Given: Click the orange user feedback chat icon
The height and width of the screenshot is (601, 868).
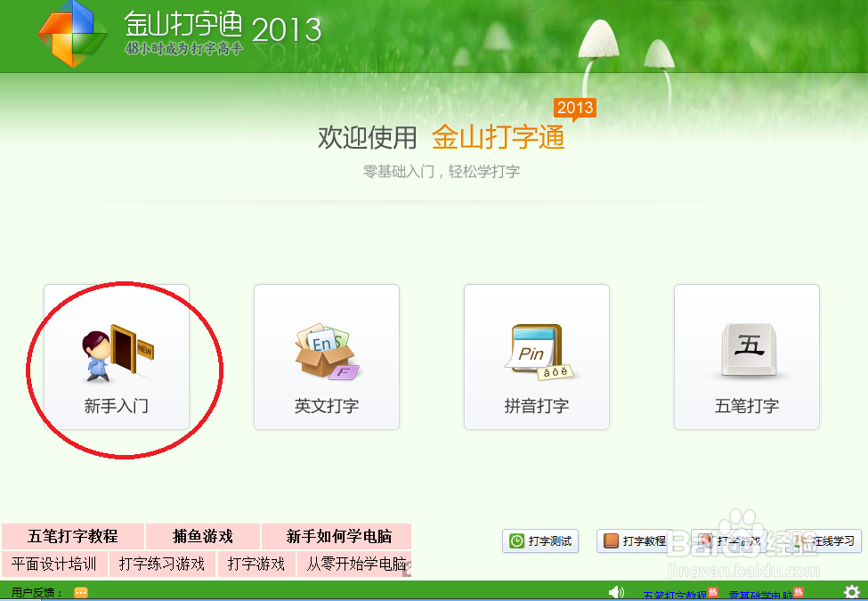Looking at the screenshot, I should pos(81,593).
